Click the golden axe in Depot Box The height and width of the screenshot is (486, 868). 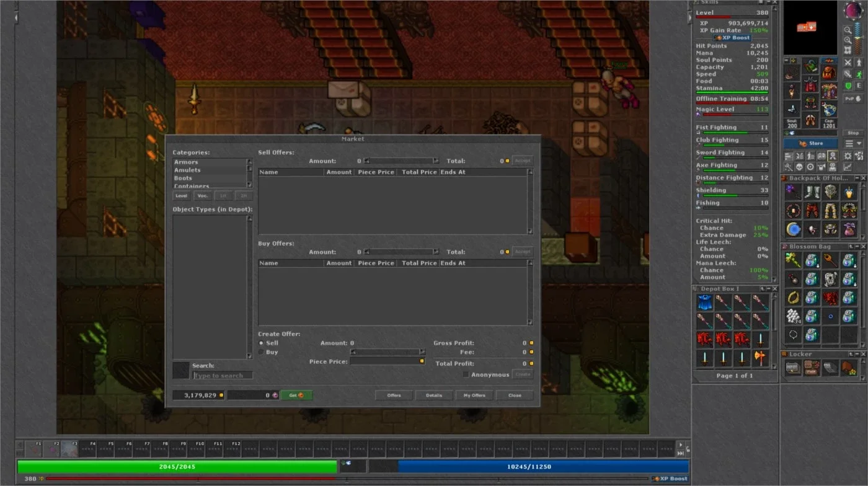(x=760, y=358)
